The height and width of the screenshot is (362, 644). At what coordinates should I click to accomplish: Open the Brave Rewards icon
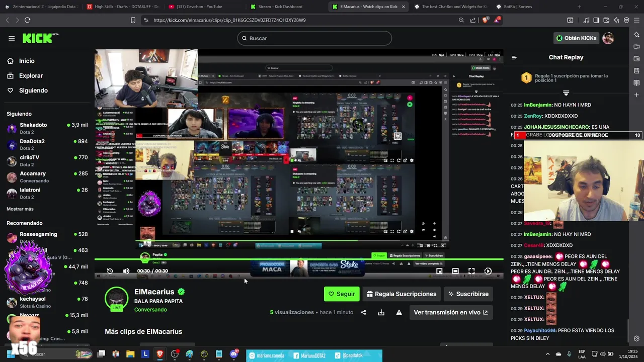[x=497, y=20]
